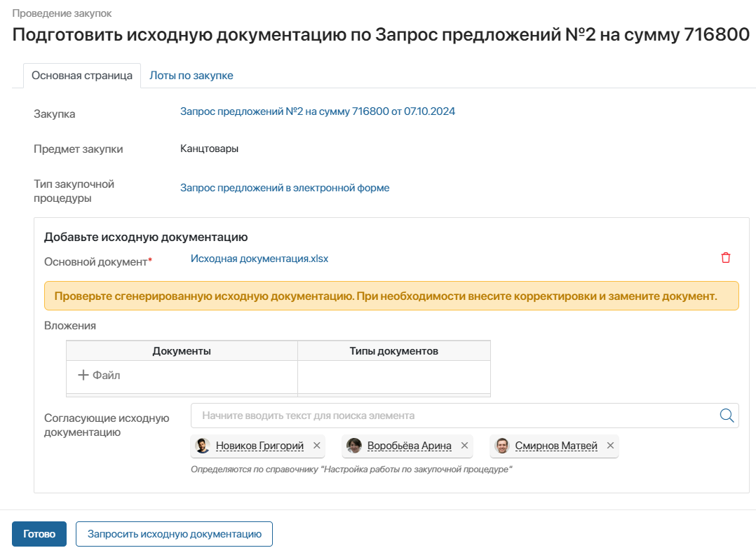
Task: Click Смирнов Матвей avatar picture
Action: pyautogui.click(x=502, y=446)
